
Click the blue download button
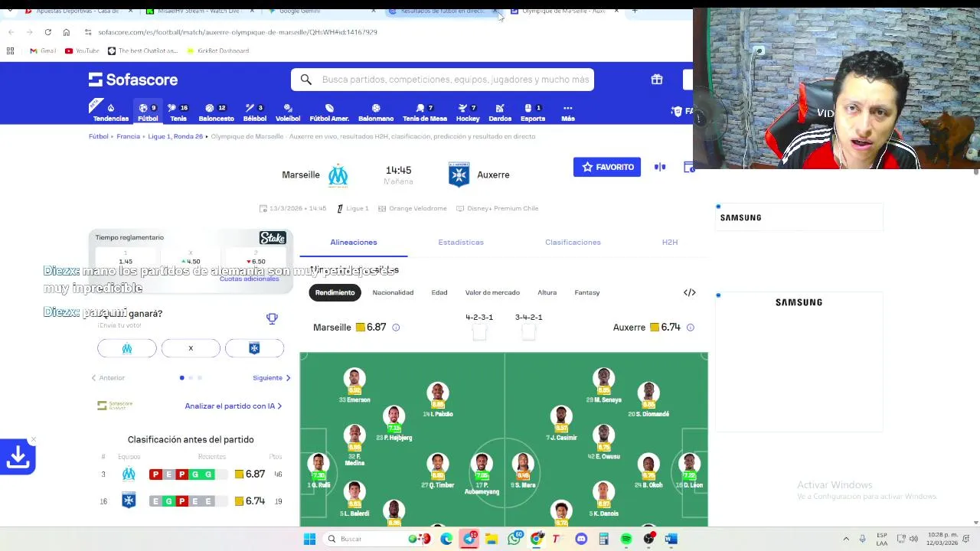pyautogui.click(x=18, y=457)
